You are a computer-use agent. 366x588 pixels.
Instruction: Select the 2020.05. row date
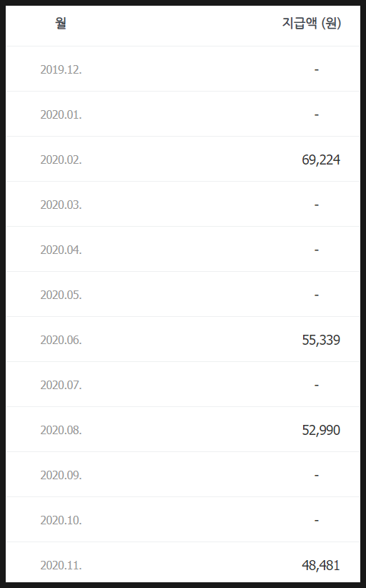coord(61,295)
